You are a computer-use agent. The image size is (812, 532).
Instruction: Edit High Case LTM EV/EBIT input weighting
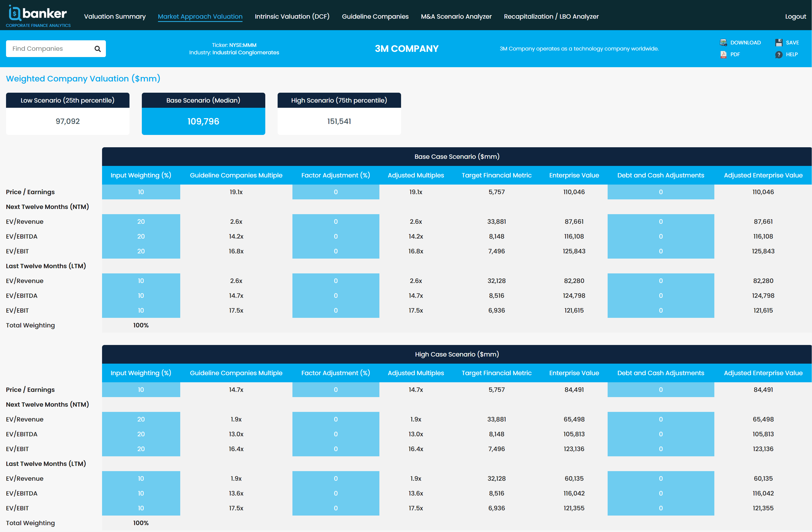(141, 508)
